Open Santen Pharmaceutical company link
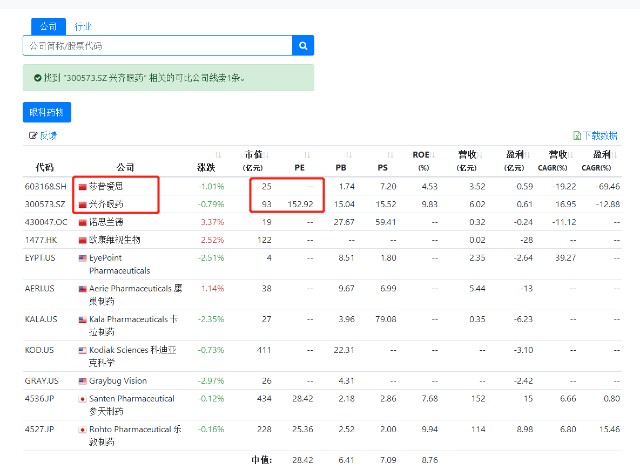Image resolution: width=640 pixels, height=470 pixels. (132, 405)
